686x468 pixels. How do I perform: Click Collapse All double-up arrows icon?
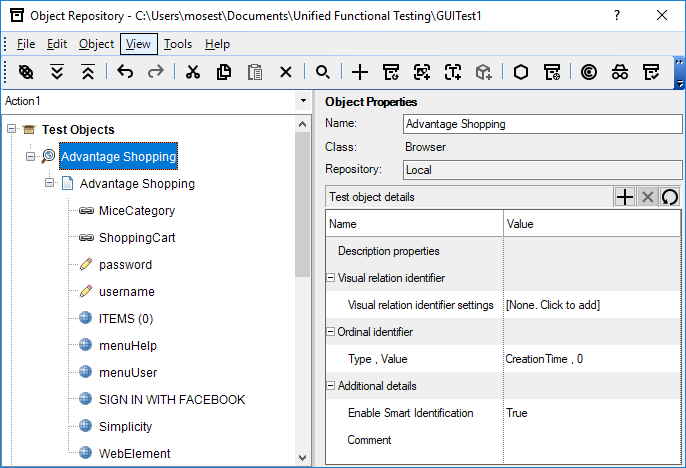tap(88, 72)
